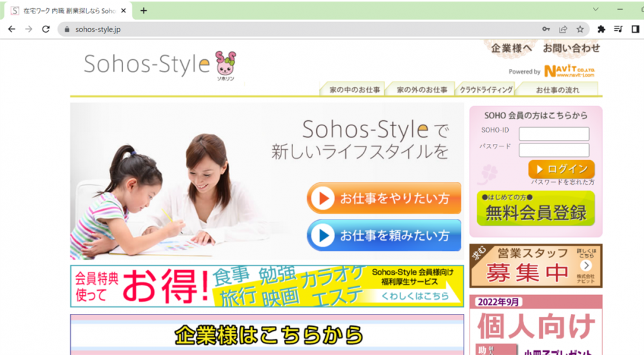Viewport: 644px width, 355px height.
Task: Open a new browser tab
Action: coord(144,11)
